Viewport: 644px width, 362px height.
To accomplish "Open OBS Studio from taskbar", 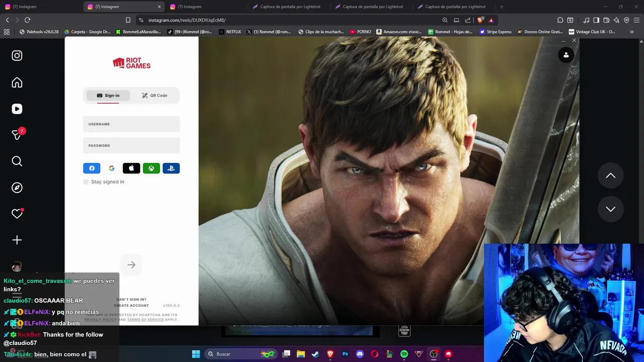I will click(x=434, y=354).
